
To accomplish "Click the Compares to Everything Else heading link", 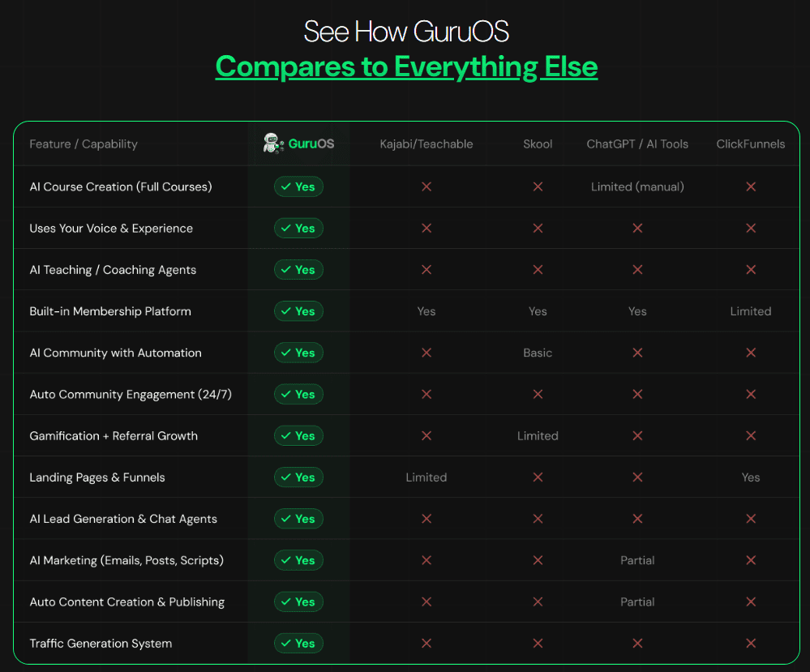I will tap(406, 66).
